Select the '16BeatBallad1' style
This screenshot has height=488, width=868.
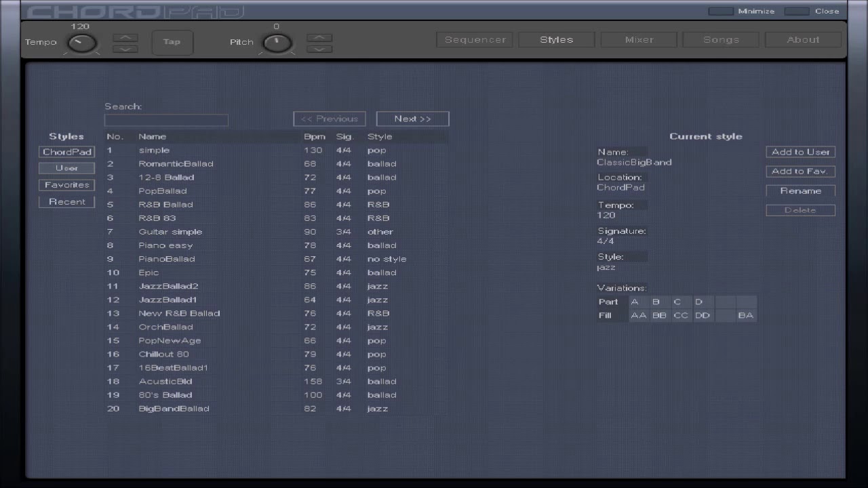point(276,368)
